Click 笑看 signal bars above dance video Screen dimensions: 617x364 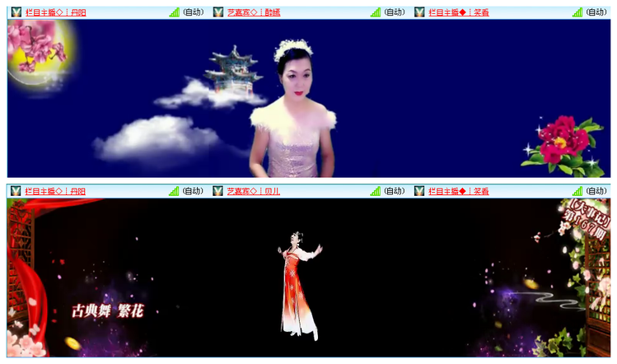577,191
